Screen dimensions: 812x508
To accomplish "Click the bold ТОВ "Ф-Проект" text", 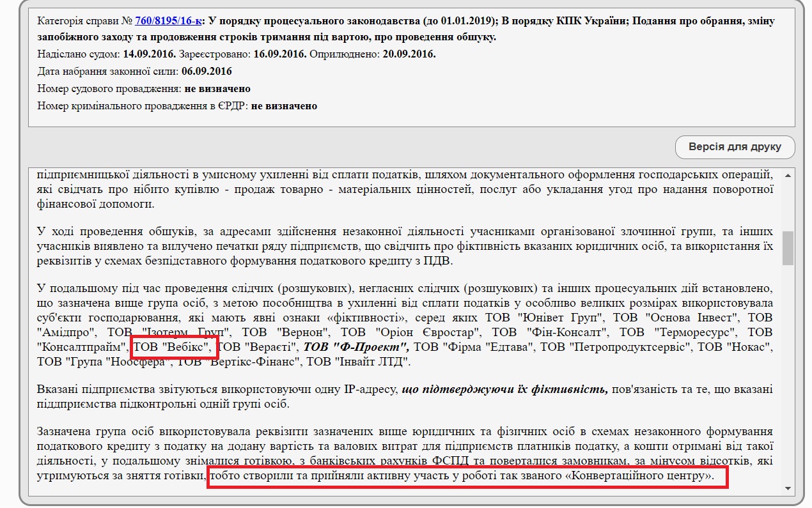I will 357,348.
